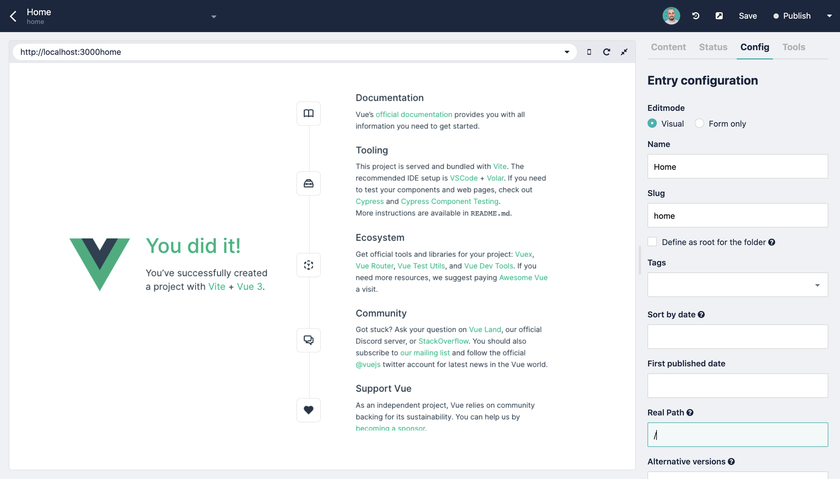Screen dimensions: 840x479
Task: Click the First published date field
Action: [x=738, y=386]
